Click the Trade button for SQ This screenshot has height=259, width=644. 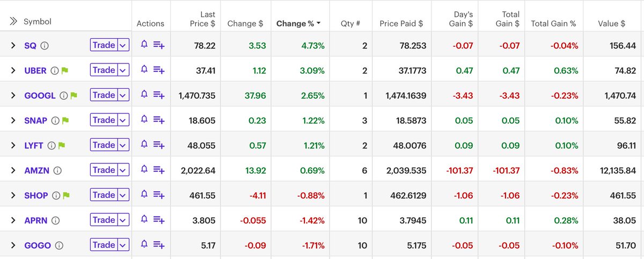pos(104,45)
